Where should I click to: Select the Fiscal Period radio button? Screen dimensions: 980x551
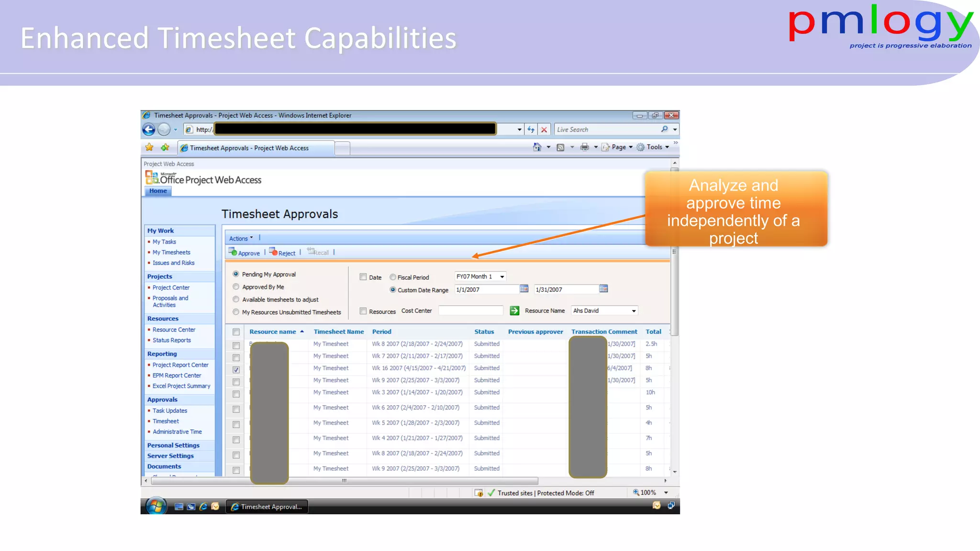(393, 277)
